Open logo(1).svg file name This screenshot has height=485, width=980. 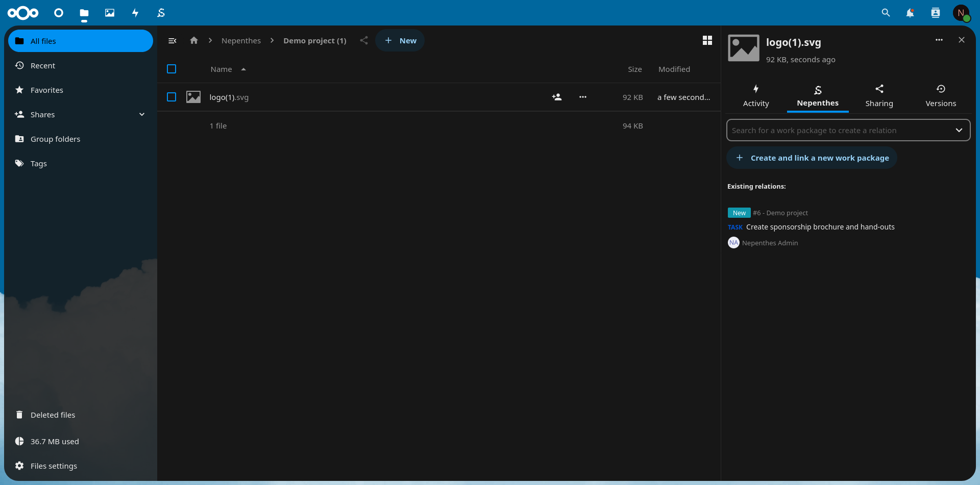tap(229, 97)
